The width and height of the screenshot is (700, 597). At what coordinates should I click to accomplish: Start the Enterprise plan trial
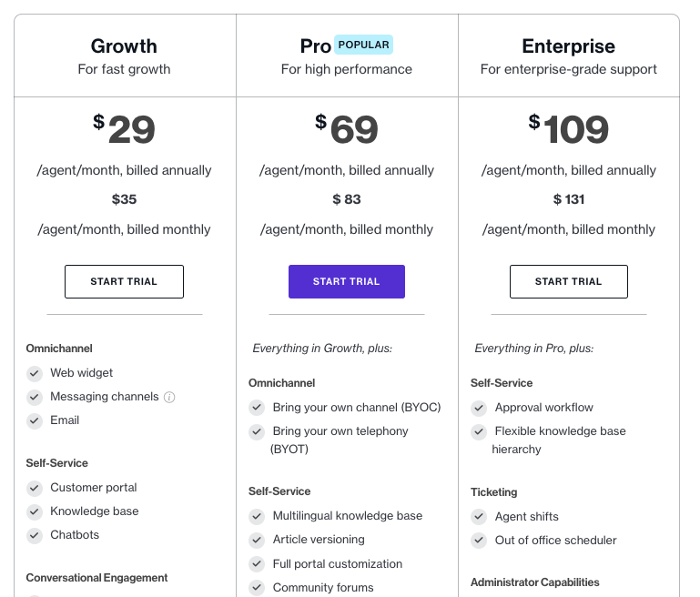[568, 282]
